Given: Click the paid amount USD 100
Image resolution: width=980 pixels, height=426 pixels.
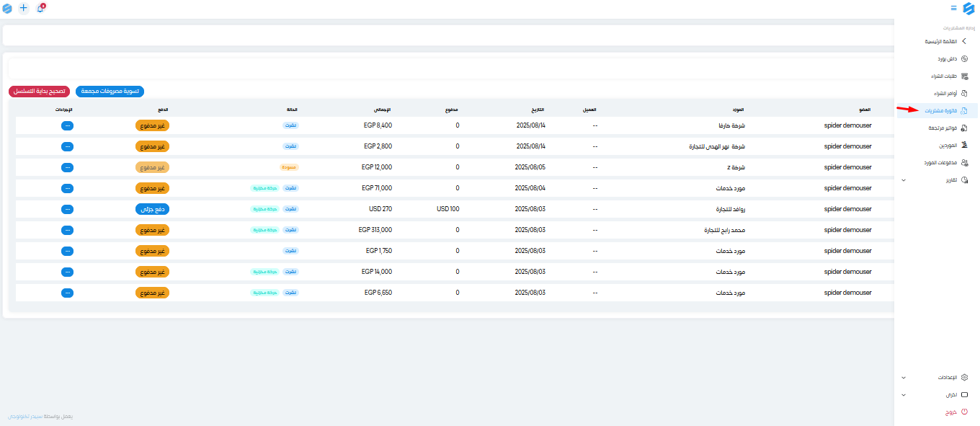Looking at the screenshot, I should pyautogui.click(x=448, y=209).
